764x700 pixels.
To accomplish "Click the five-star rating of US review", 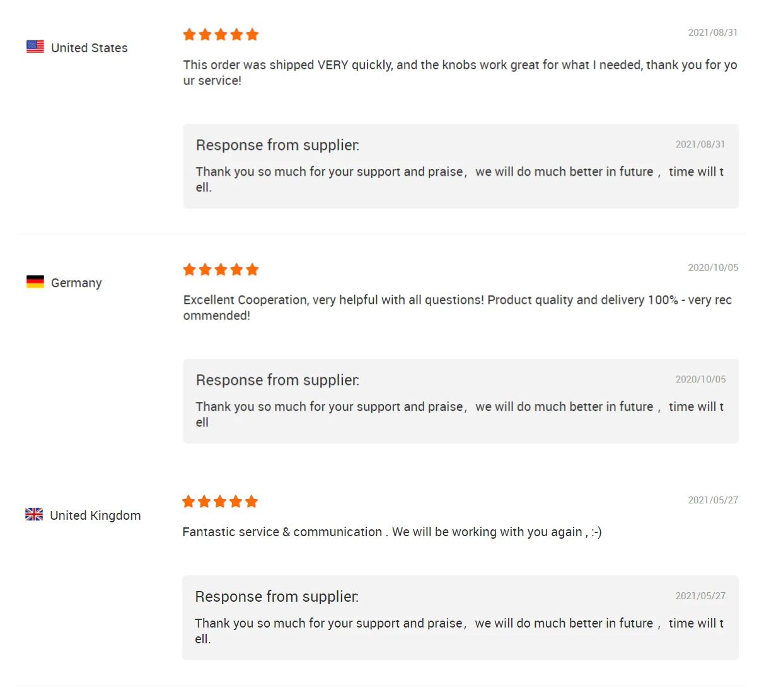I will (221, 35).
